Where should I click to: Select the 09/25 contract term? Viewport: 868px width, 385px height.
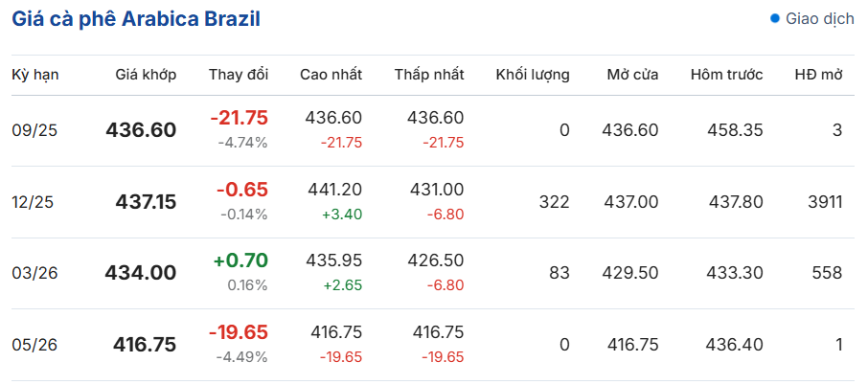coord(34,130)
